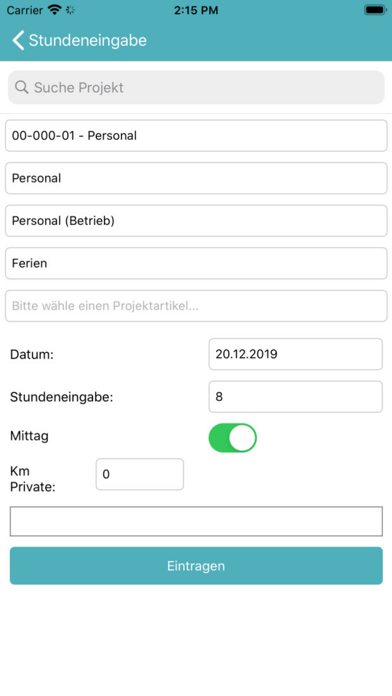The height and width of the screenshot is (696, 392).
Task: Choose a Projektartikel from the empty selector
Action: (196, 306)
